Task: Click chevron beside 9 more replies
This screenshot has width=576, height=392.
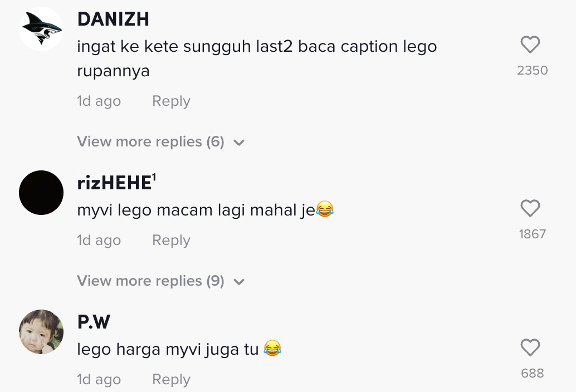Action: pos(240,282)
